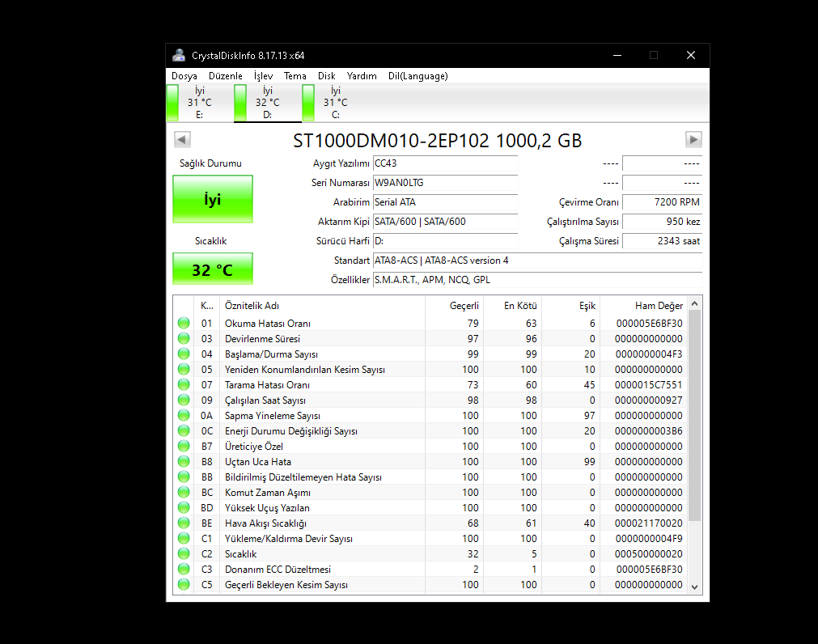Go to previous disk with left arrow

[182, 140]
